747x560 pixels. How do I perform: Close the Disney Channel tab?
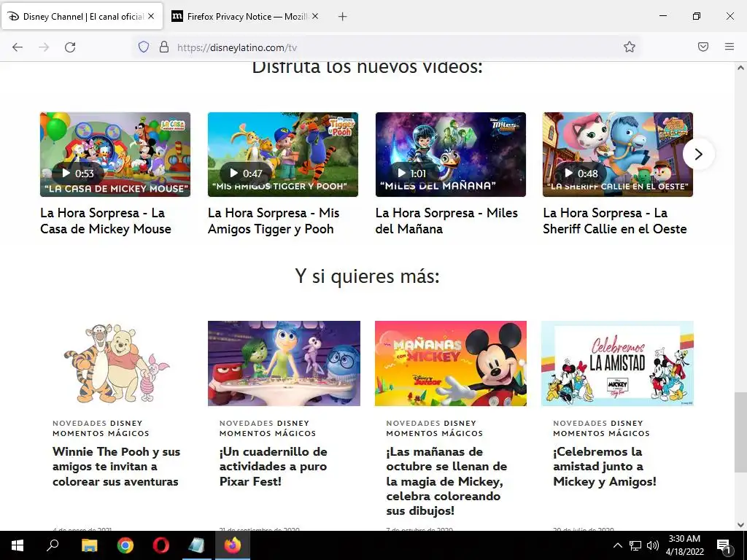pos(151,16)
